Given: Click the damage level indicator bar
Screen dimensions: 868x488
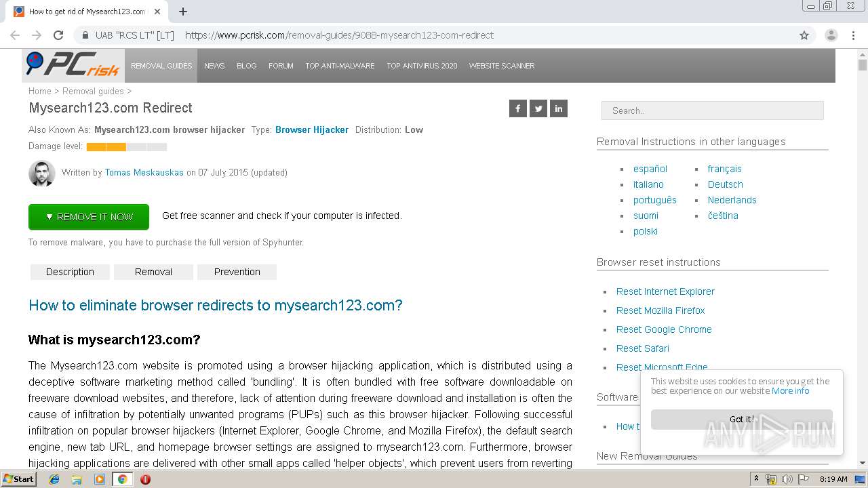Looking at the screenshot, I should (127, 147).
